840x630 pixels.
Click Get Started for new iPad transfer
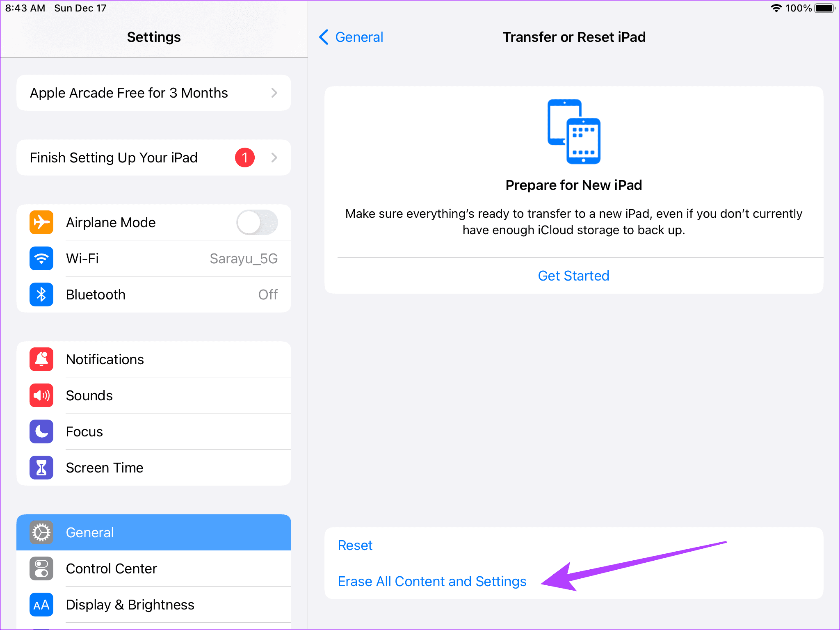pyautogui.click(x=573, y=276)
